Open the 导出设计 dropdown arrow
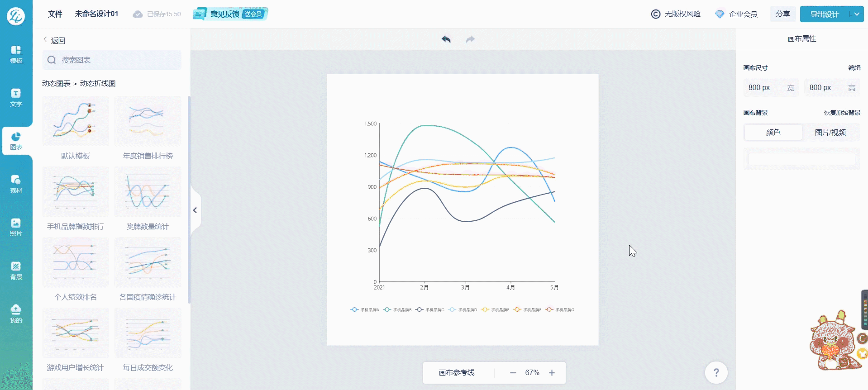 857,14
